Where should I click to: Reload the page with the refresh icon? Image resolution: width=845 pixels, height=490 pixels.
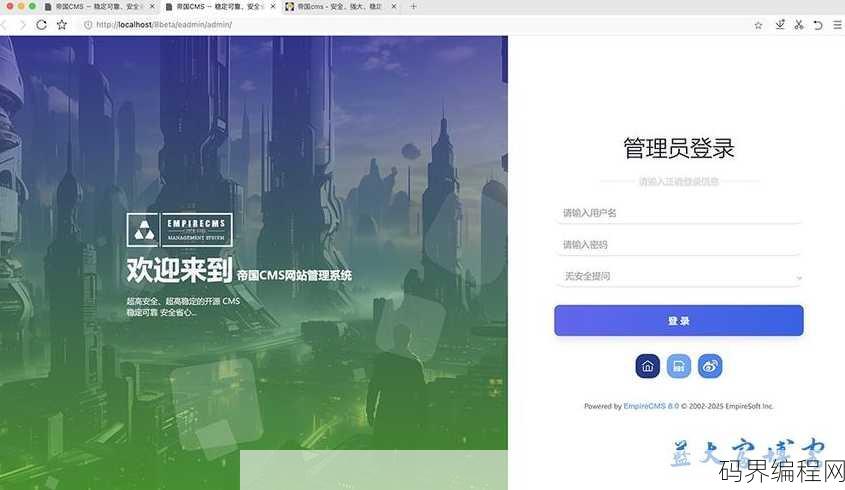41,25
